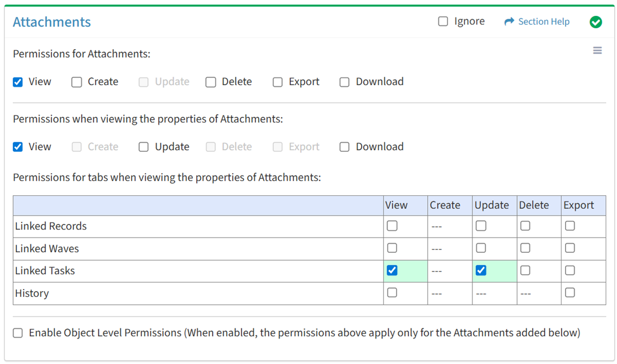Enable Download under Permissions for Attachments
Image resolution: width=617 pixels, height=364 pixels.
click(344, 82)
